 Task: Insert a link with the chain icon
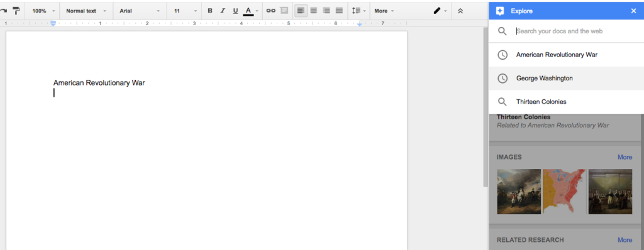click(x=270, y=11)
